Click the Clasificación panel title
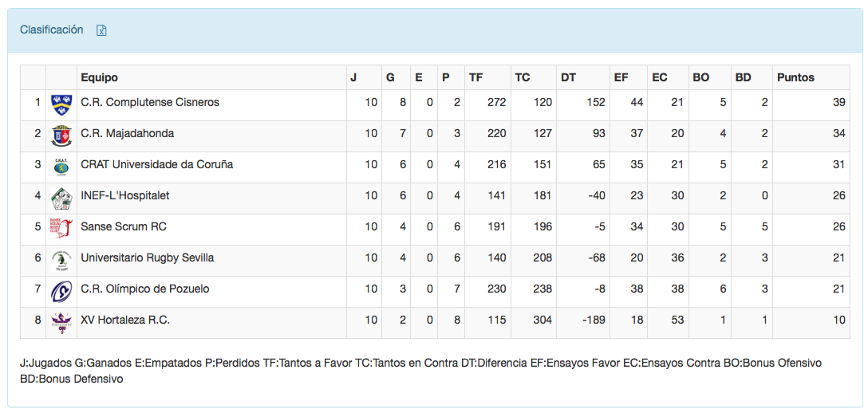This screenshot has height=413, width=868. point(52,29)
